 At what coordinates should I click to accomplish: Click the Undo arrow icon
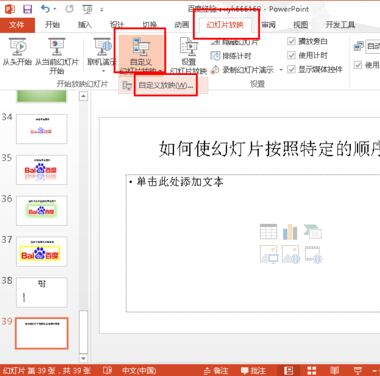pyautogui.click(x=45, y=8)
